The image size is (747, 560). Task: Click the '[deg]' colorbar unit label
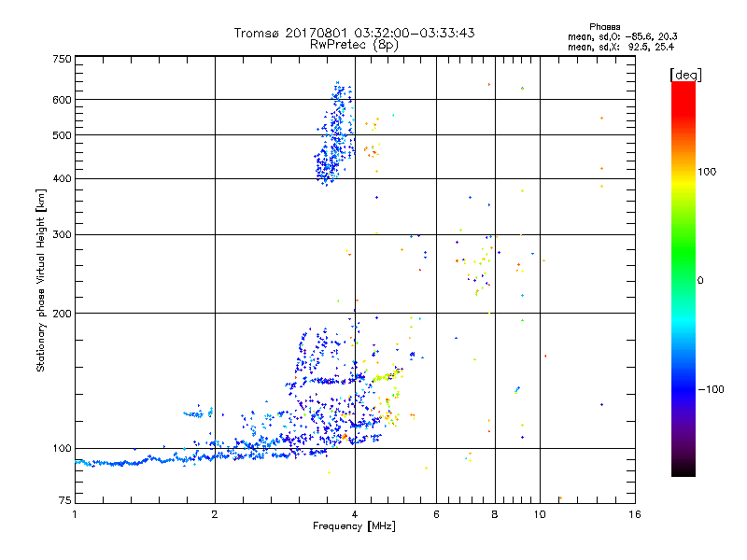coord(685,75)
